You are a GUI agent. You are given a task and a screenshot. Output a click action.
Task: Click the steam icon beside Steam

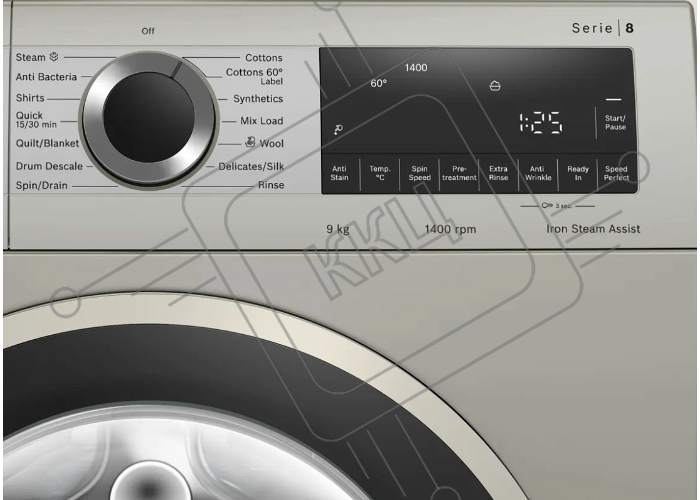click(x=54, y=57)
